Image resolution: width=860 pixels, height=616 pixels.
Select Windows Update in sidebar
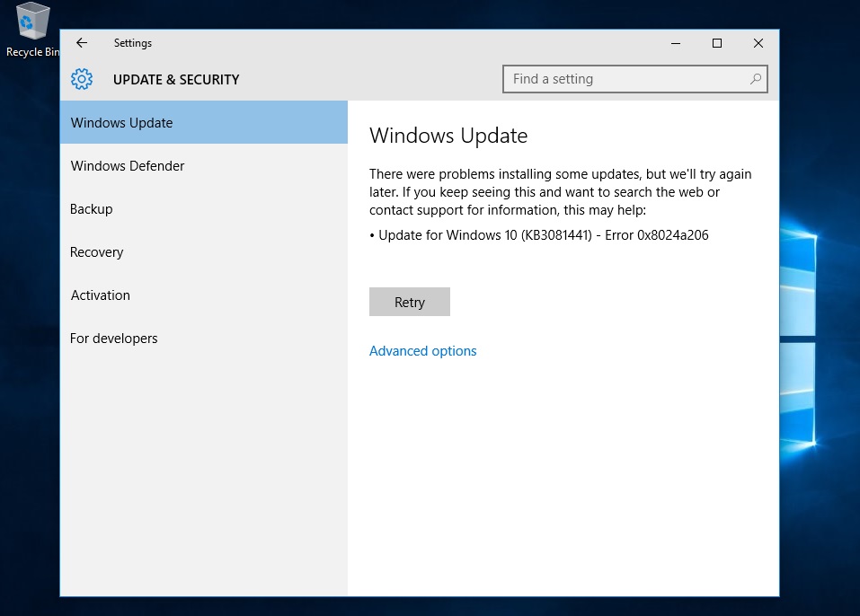point(203,122)
